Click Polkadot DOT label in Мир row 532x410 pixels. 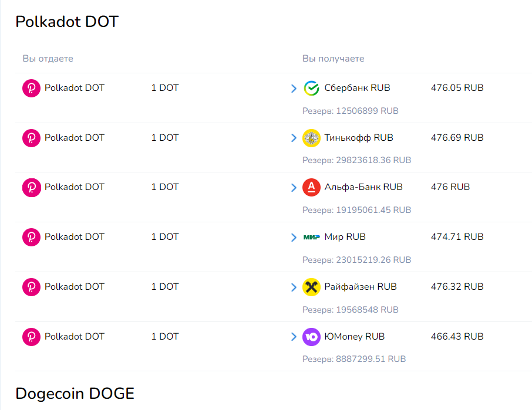(75, 237)
